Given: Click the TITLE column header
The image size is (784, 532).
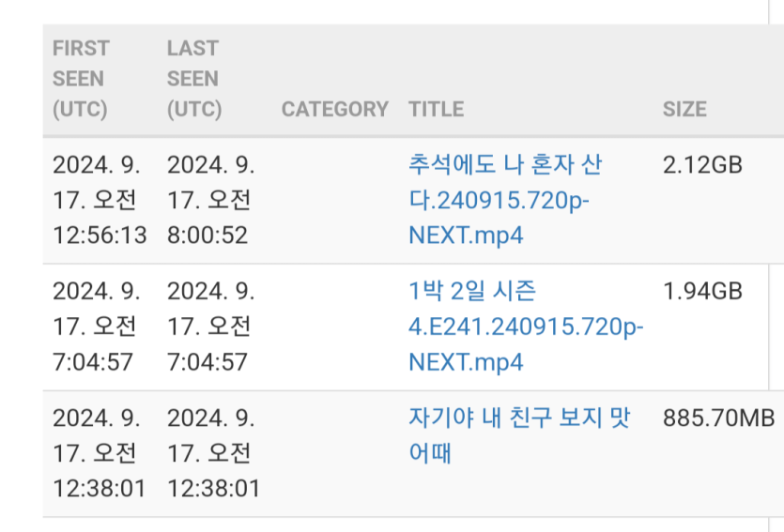Looking at the screenshot, I should click(436, 109).
